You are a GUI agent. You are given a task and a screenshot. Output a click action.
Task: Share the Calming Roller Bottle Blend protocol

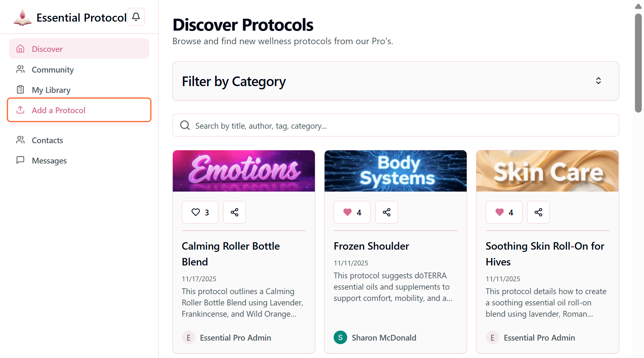[x=234, y=212]
